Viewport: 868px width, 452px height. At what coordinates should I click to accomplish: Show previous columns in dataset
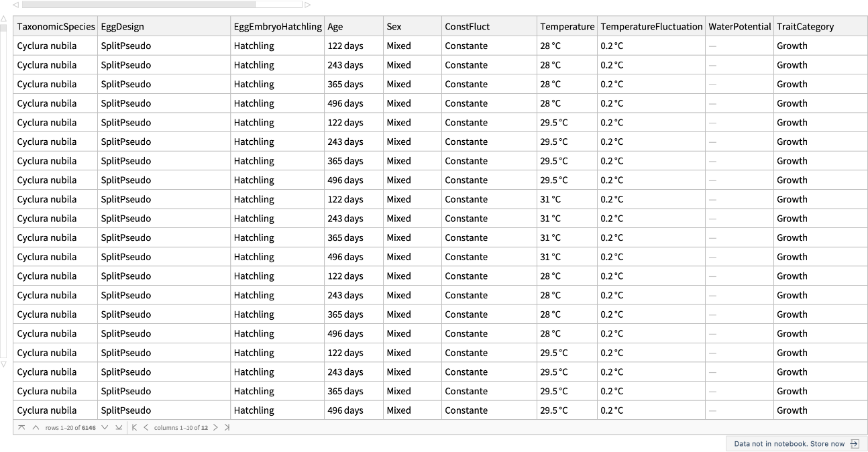[146, 427]
